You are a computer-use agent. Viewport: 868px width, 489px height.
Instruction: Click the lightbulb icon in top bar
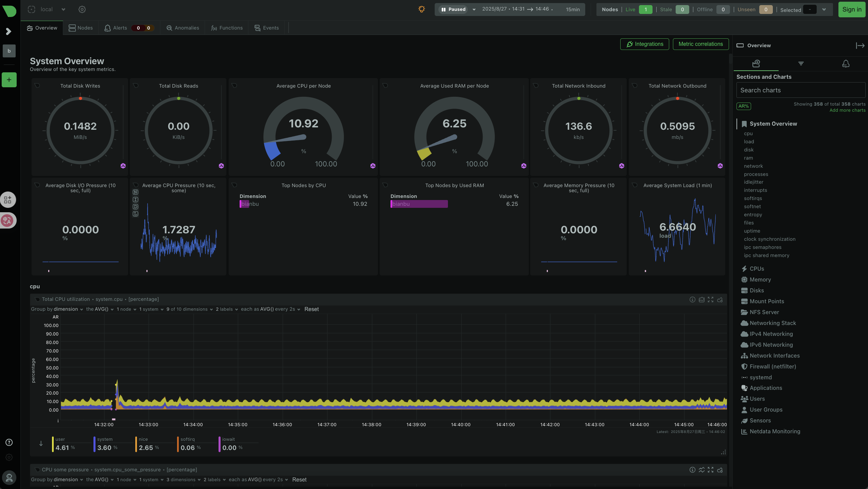(x=421, y=10)
